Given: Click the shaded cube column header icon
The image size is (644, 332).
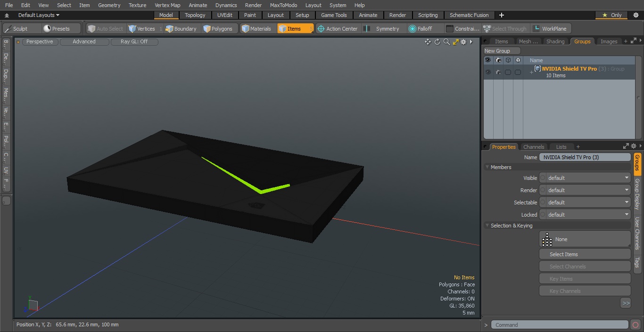Looking at the screenshot, I should [518, 60].
